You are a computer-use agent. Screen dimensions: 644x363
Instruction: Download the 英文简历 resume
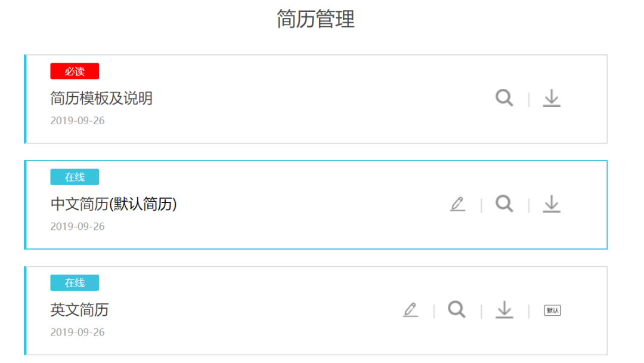click(504, 309)
